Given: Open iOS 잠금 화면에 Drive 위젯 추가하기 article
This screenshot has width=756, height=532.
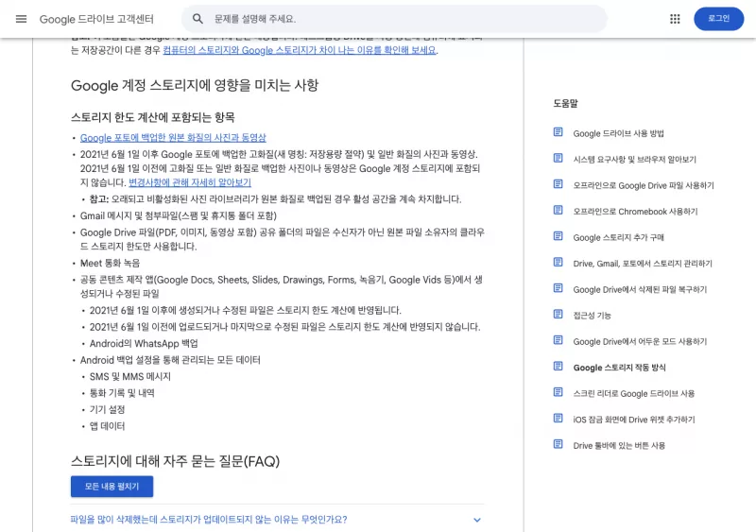Looking at the screenshot, I should [x=634, y=420].
